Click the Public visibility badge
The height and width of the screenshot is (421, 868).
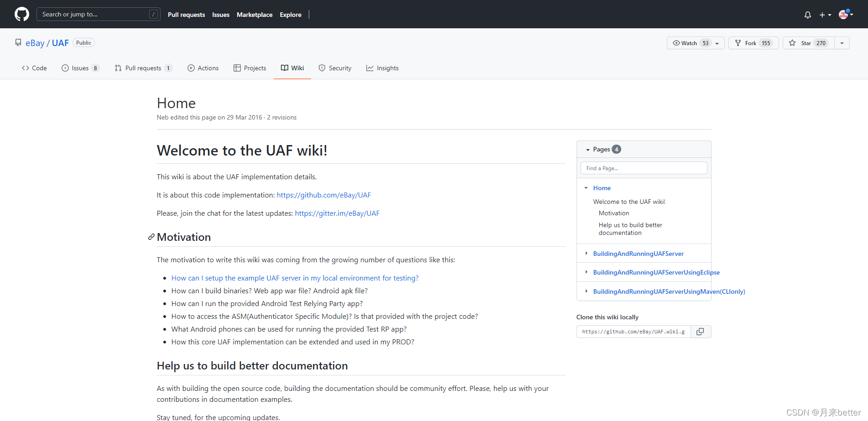point(83,42)
